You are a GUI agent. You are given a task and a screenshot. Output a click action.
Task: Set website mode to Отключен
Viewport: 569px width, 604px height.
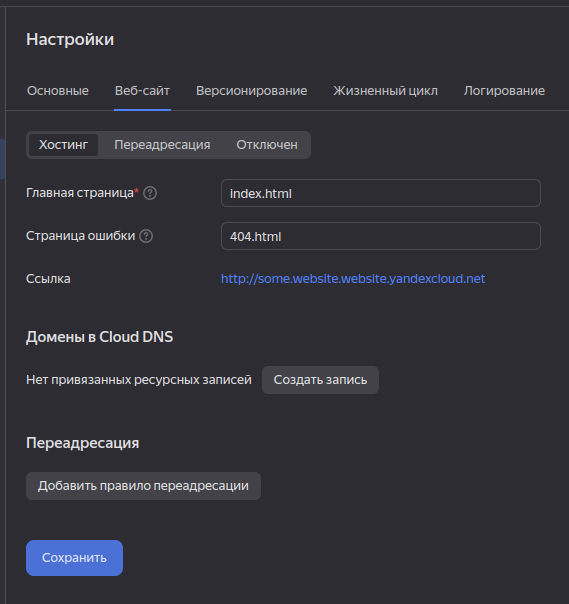coord(267,145)
